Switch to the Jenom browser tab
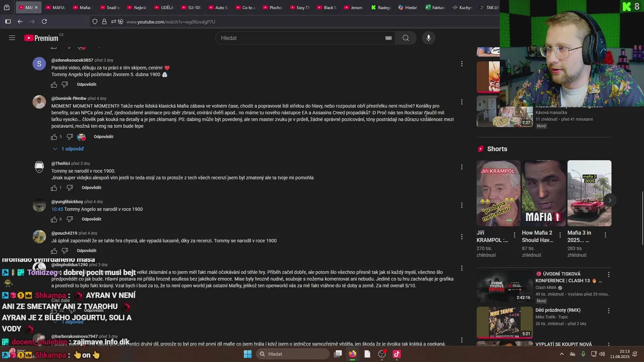Image resolution: width=644 pixels, height=362 pixels. point(353,8)
